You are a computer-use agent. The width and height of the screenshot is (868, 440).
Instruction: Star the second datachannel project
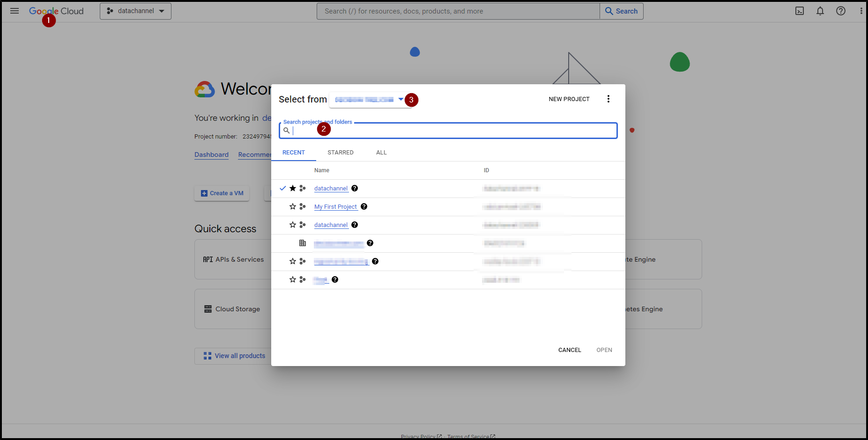click(x=293, y=225)
